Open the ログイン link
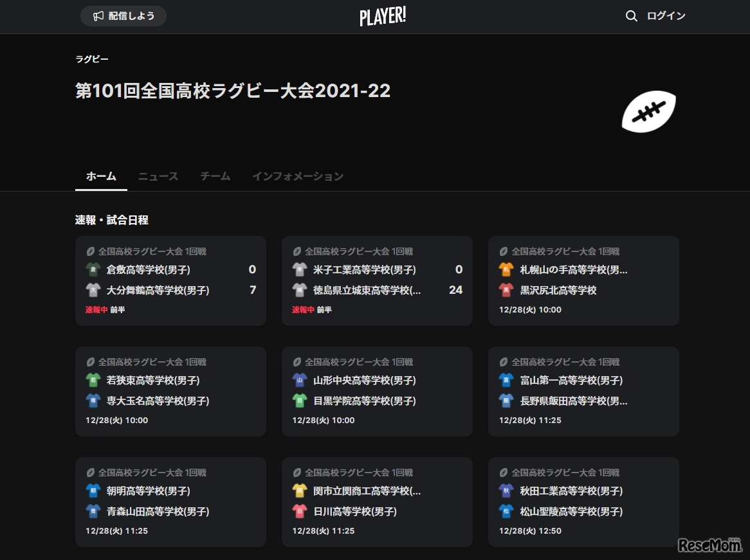The width and height of the screenshot is (750, 560). coord(666,16)
